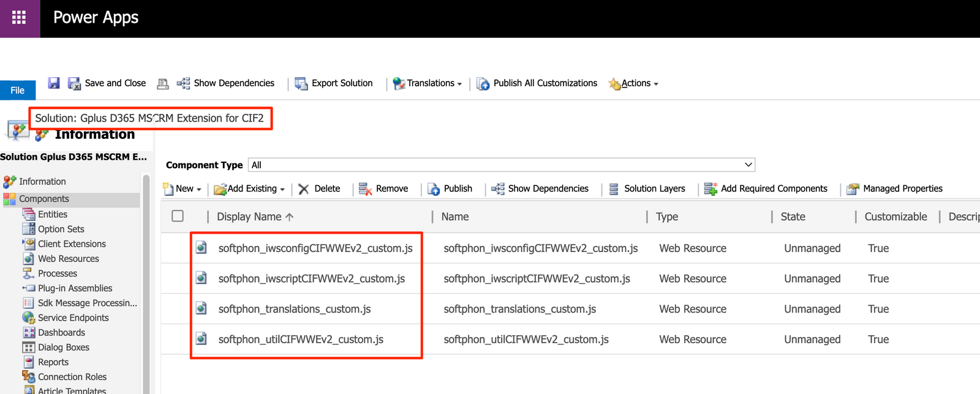
Task: Click the Add Required Components icon
Action: [x=710, y=189]
